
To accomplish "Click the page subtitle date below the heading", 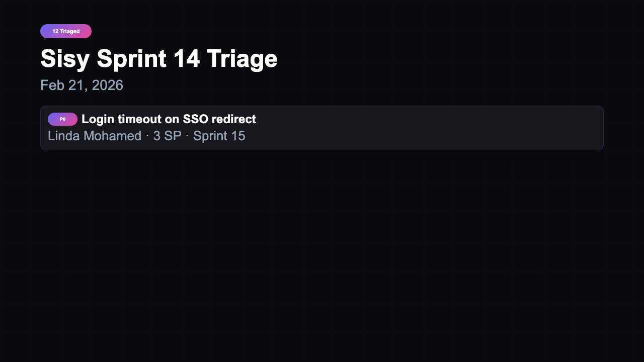I will tap(82, 85).
